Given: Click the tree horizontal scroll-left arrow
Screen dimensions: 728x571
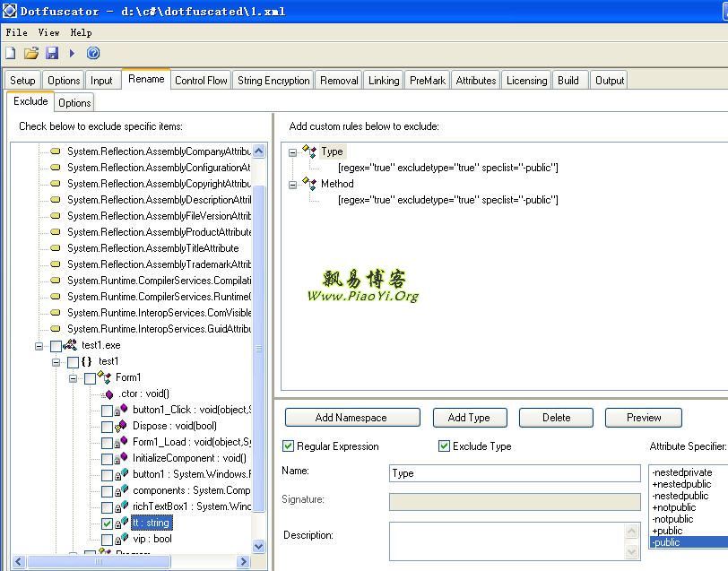Looking at the screenshot, I should coord(18,562).
